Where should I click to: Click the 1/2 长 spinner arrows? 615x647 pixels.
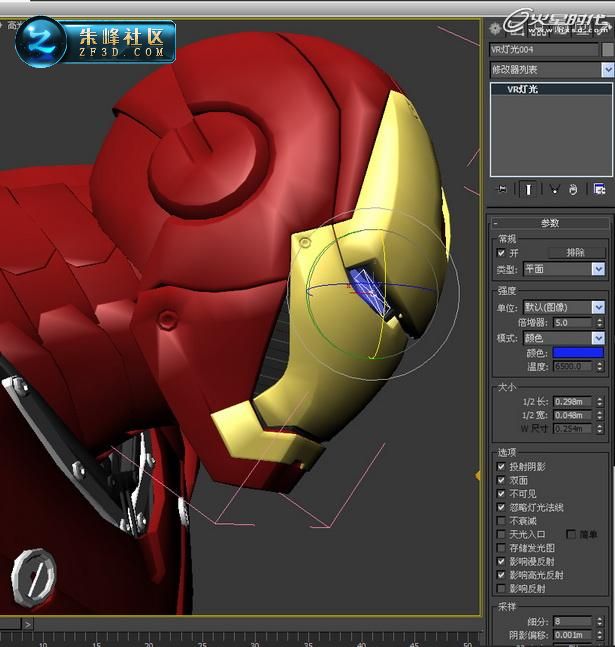coord(600,401)
